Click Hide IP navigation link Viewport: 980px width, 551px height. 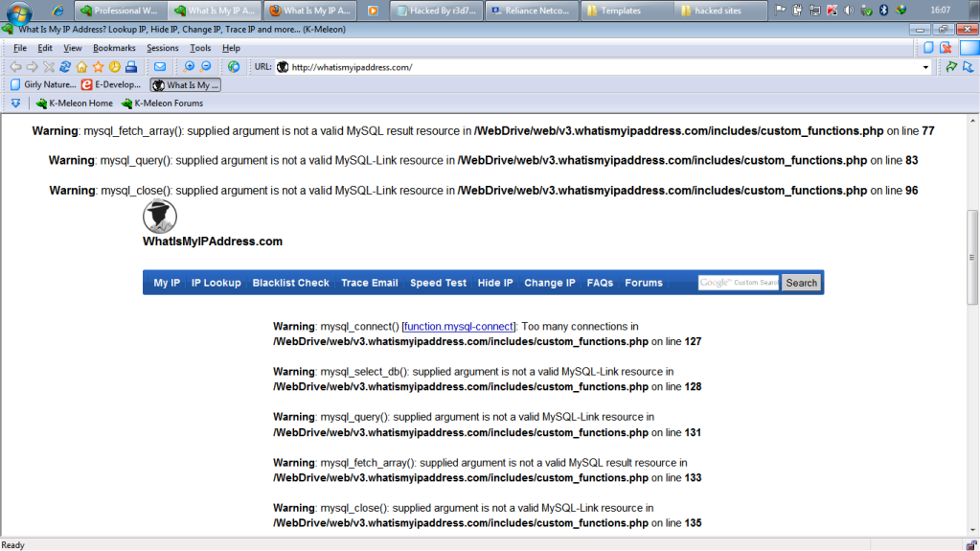(x=495, y=283)
